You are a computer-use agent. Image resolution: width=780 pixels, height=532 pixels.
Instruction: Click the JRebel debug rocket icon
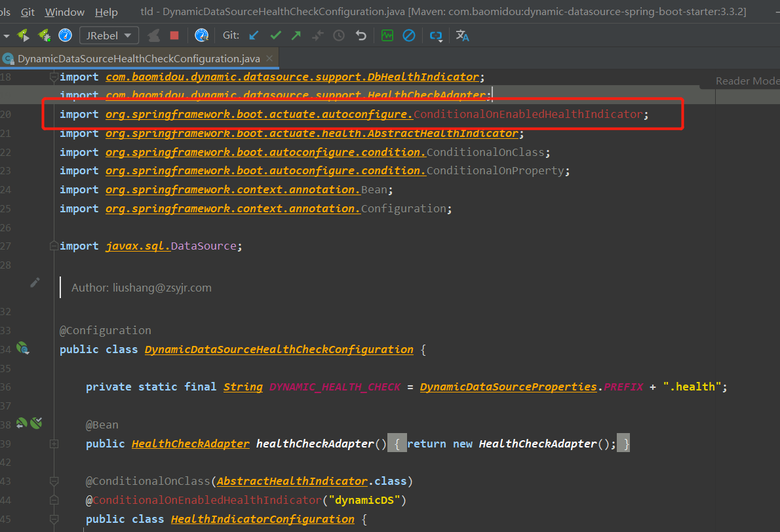[x=43, y=35]
